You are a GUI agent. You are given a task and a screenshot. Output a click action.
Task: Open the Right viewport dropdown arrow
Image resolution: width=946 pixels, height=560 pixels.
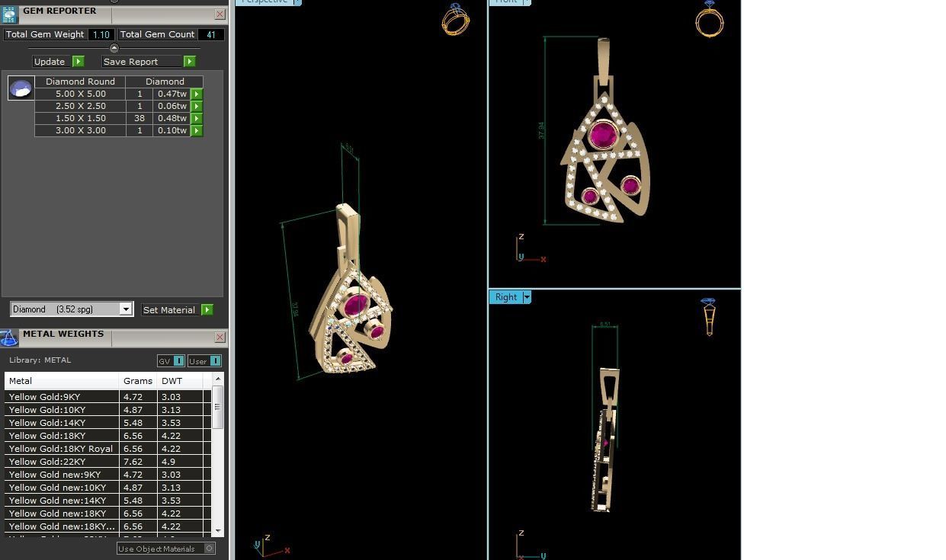pyautogui.click(x=527, y=297)
